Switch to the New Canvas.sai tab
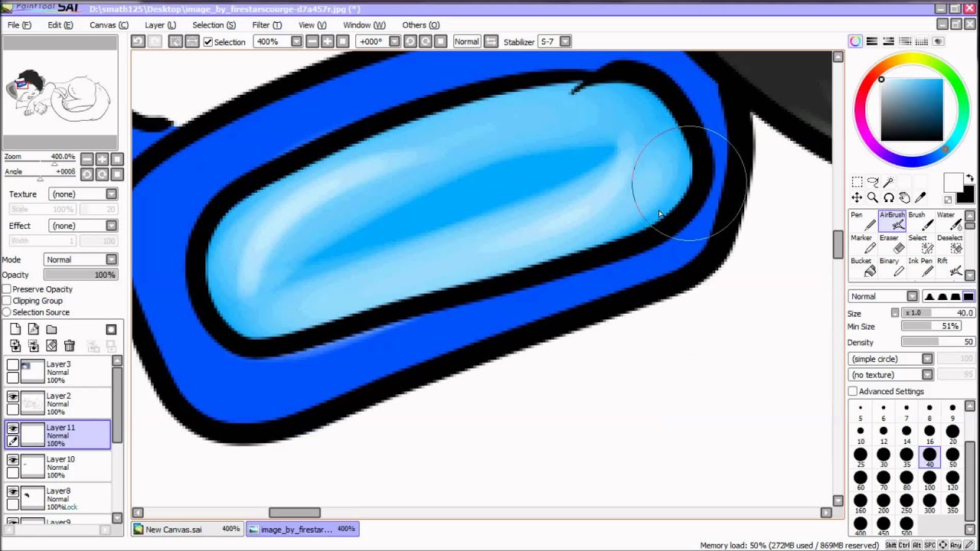Viewport: 980px width, 551px height. 188,529
